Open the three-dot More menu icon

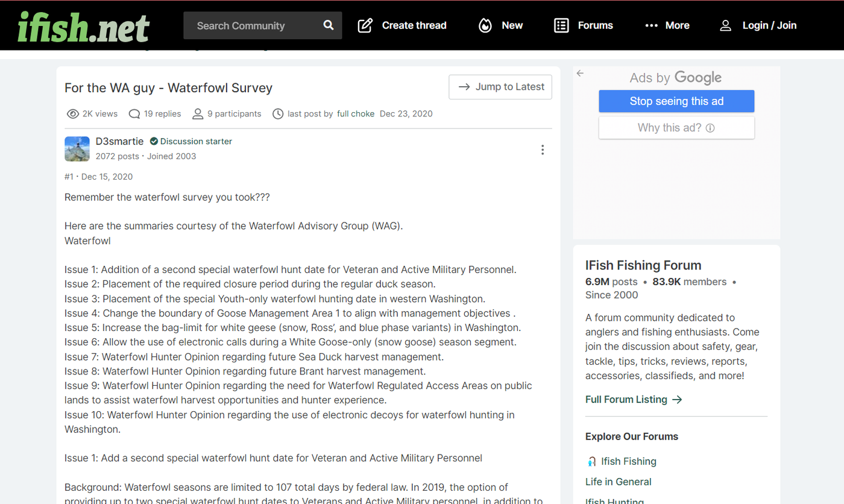coord(651,25)
